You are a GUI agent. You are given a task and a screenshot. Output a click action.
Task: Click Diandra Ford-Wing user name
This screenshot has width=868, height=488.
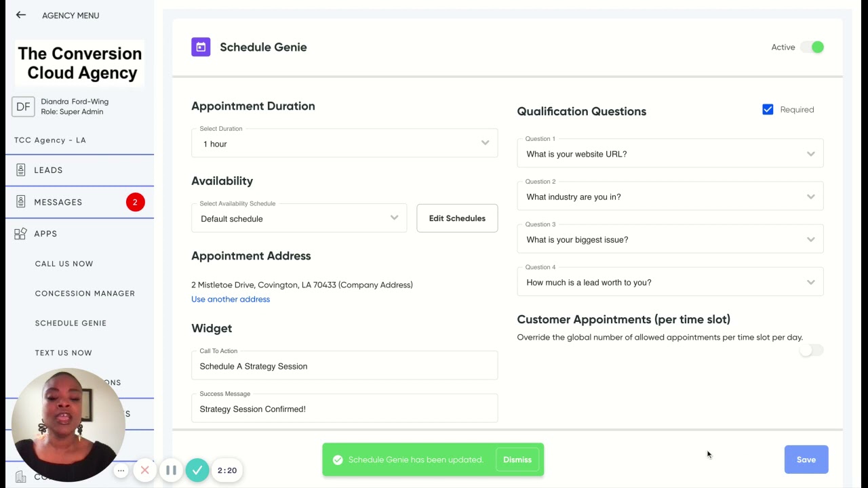pos(75,102)
